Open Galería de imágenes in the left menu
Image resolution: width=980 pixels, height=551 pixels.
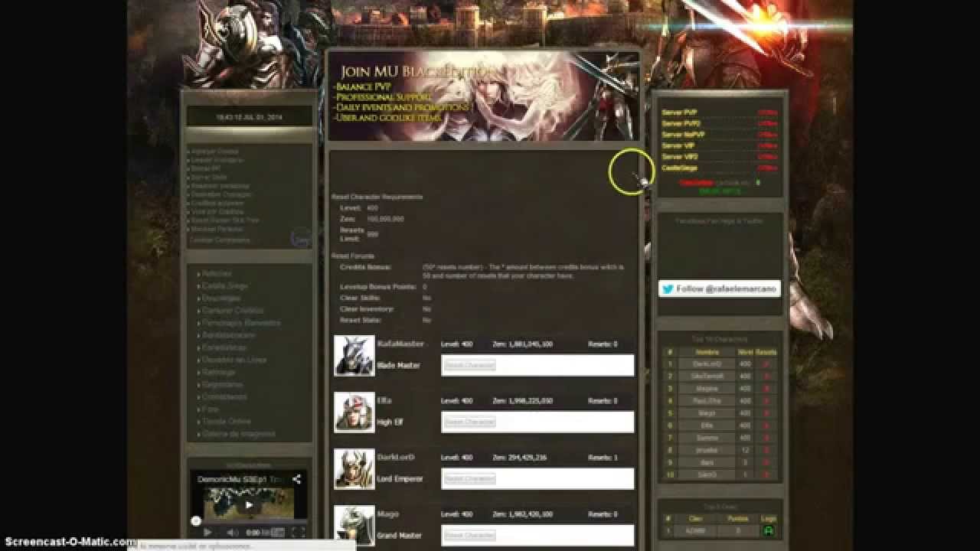click(x=238, y=434)
